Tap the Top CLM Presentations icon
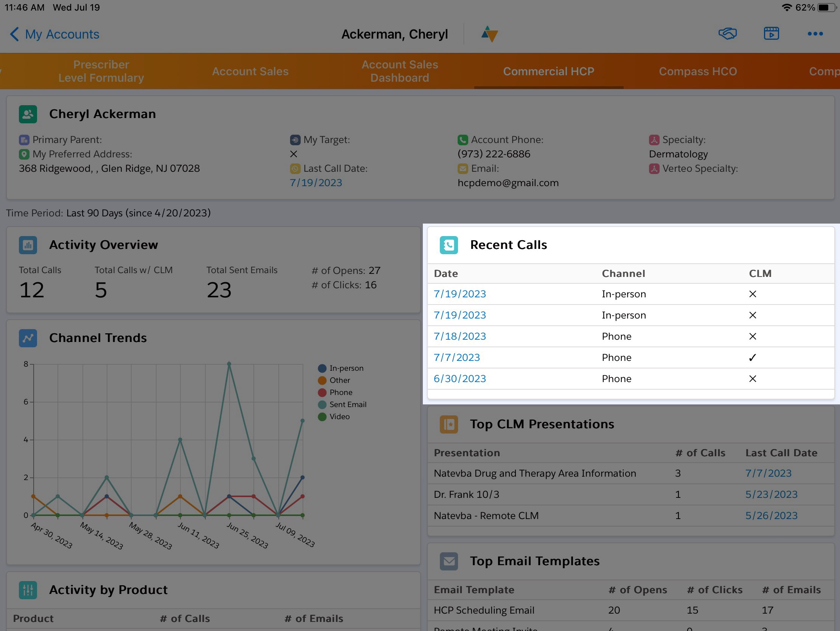This screenshot has height=631, width=840. [449, 424]
